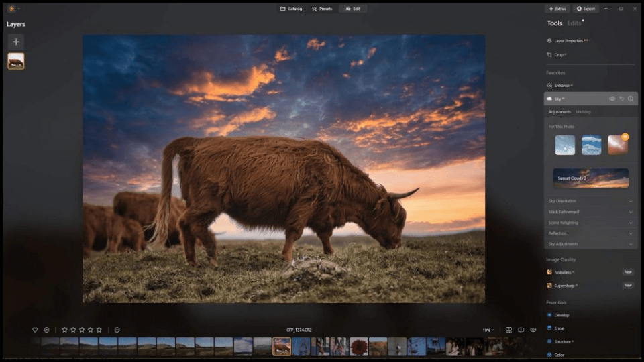
Task: Expand the Sky Orientation section
Action: 590,201
